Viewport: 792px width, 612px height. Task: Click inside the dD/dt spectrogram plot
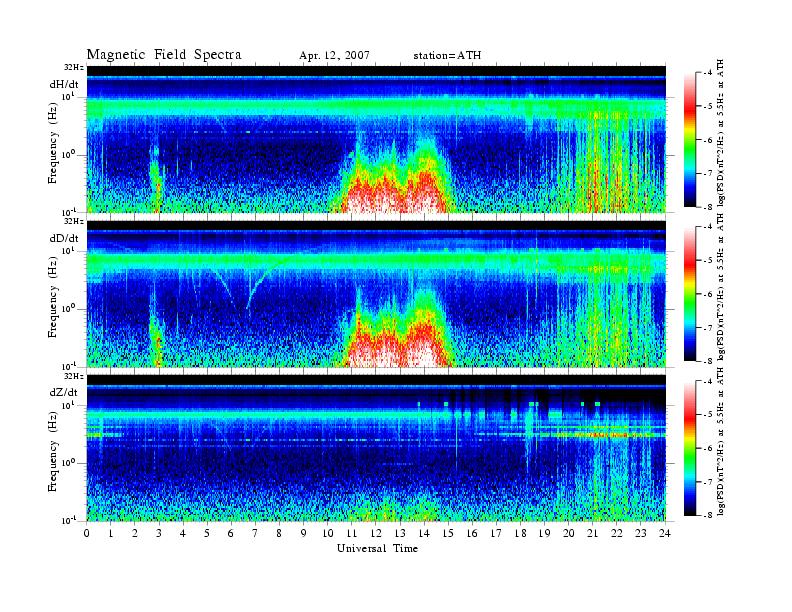[376, 293]
